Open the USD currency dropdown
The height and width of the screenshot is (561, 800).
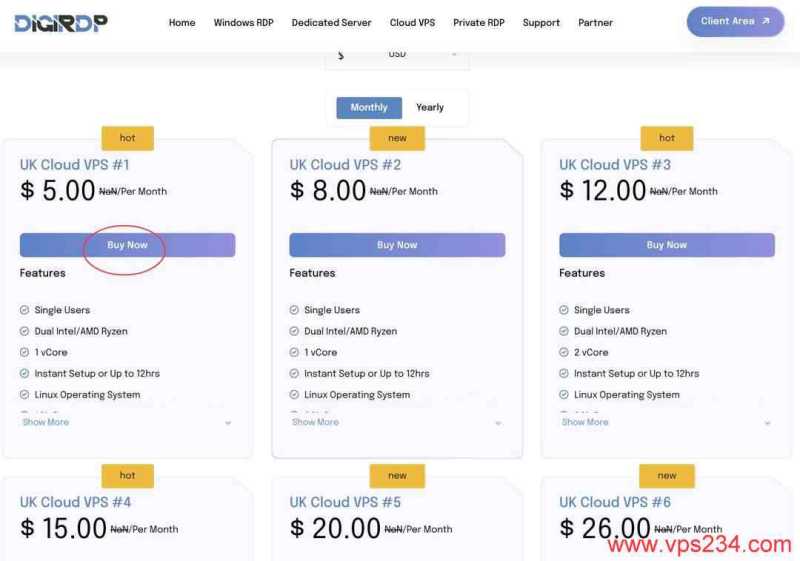[397, 54]
